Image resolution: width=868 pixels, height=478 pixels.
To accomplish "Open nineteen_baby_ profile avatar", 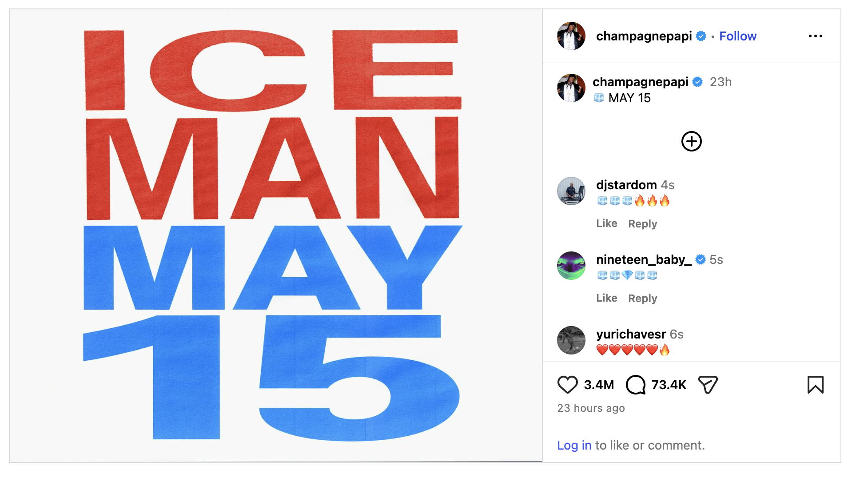I will pos(571,266).
